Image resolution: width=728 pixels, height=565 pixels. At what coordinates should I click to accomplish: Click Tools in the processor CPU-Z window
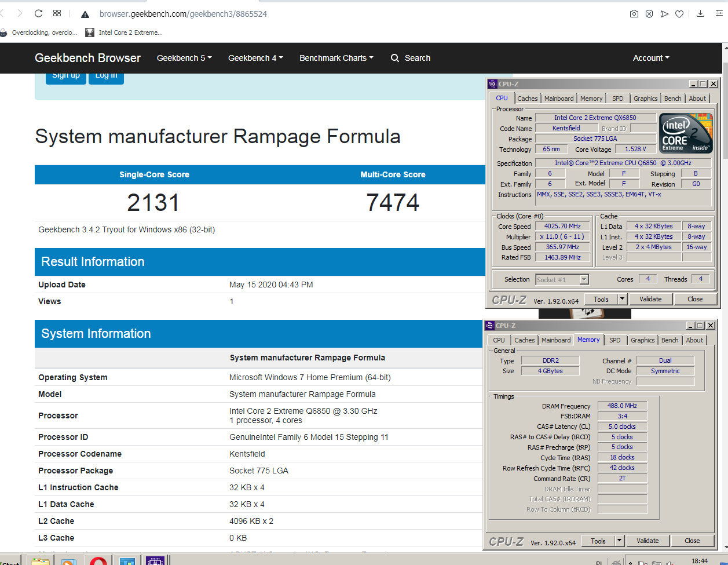click(x=601, y=299)
